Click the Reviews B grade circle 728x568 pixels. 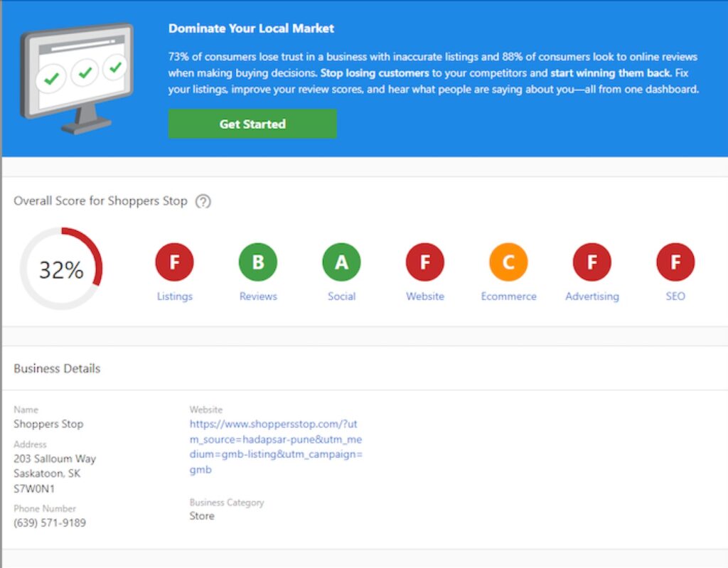[258, 262]
